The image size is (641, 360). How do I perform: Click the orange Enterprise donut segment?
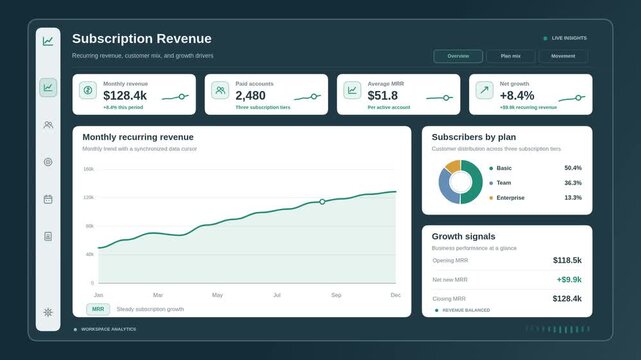[454, 165]
